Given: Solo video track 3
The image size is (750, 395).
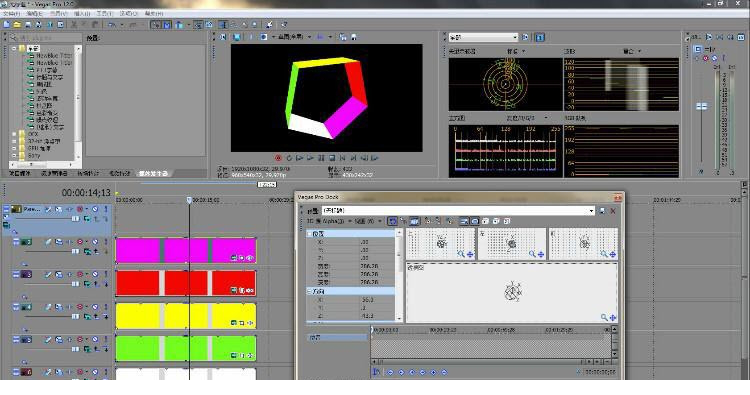Looking at the screenshot, I should click(x=106, y=274).
